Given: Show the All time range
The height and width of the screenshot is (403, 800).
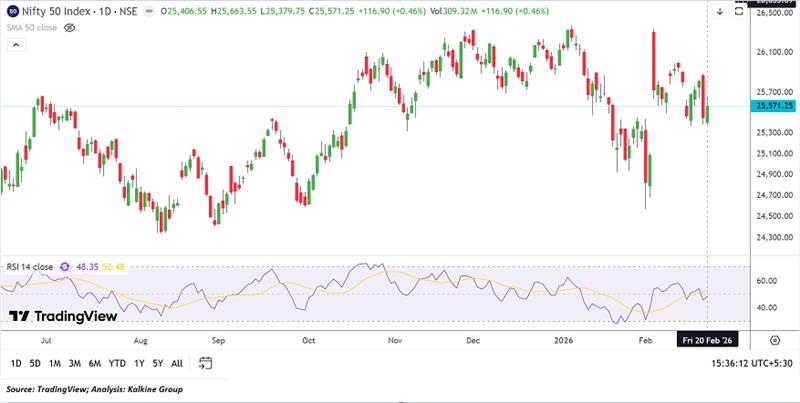Looking at the screenshot, I should (177, 363).
